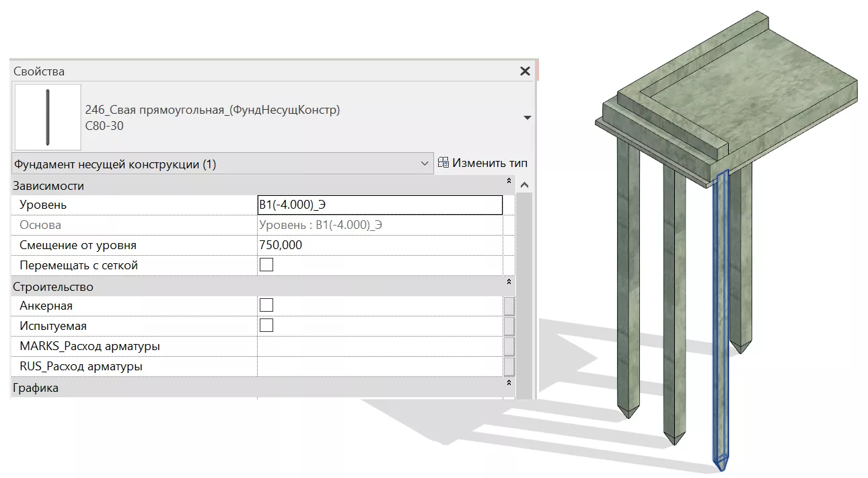Open the type selector dropdown arrow
The width and height of the screenshot is (868, 478).
click(527, 118)
